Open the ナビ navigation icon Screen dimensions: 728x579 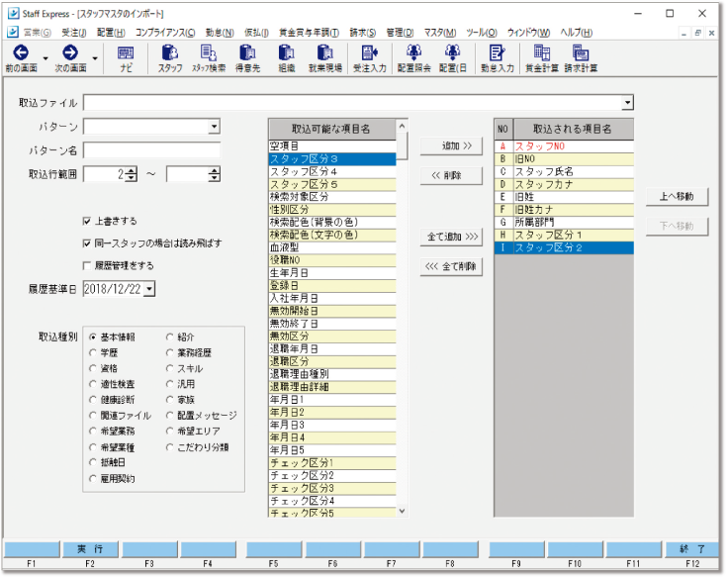[x=126, y=53]
